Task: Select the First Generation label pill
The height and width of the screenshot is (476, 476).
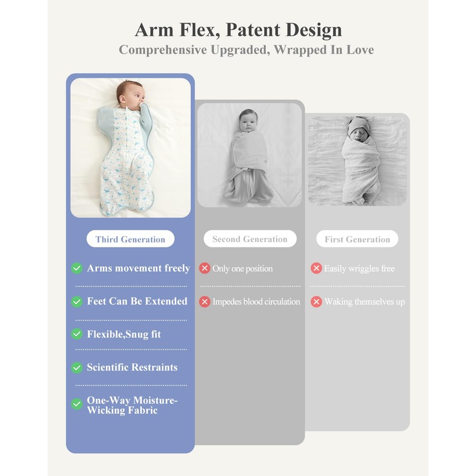Action: coord(357,239)
